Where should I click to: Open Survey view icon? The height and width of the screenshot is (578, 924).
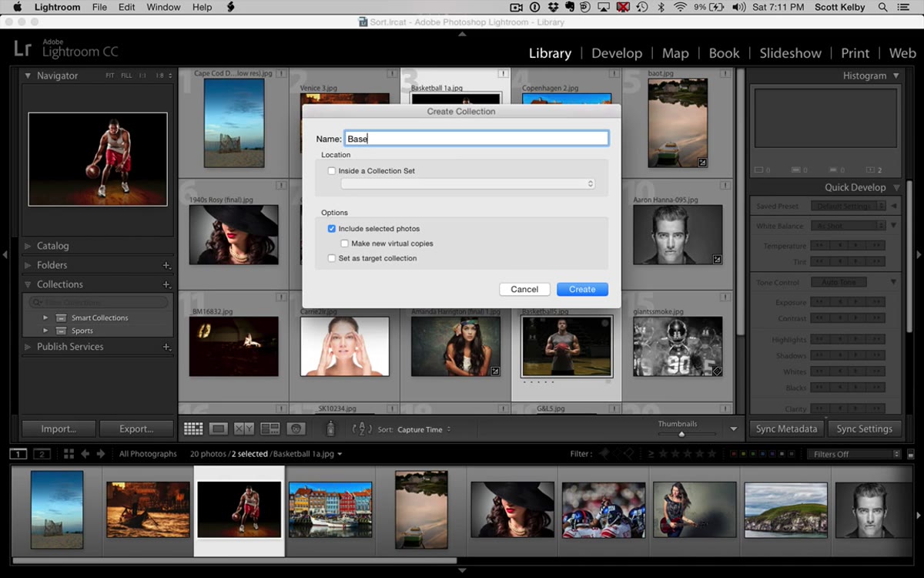pos(270,428)
